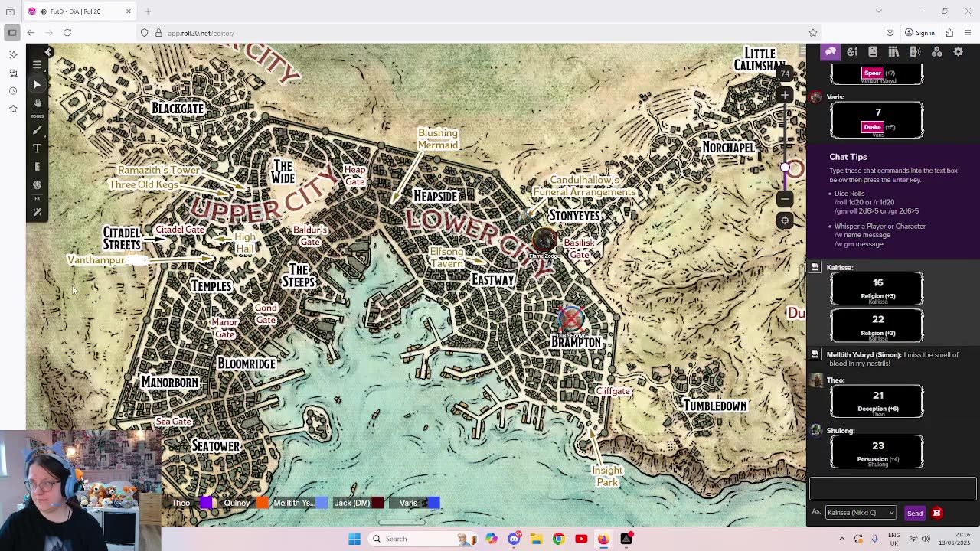Image resolution: width=980 pixels, height=551 pixels.
Task: Select the Ruler measure tool
Action: pos(37,167)
